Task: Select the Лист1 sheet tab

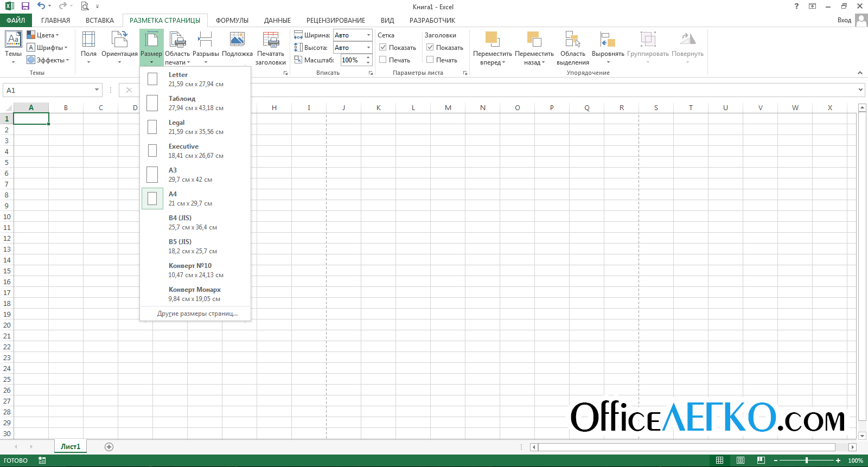Action: [71, 446]
